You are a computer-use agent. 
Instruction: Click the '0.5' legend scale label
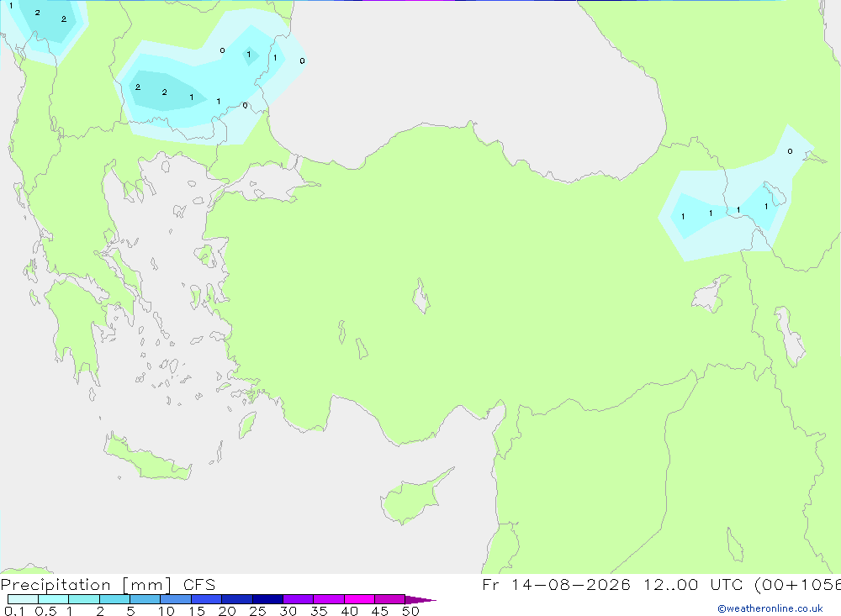[x=45, y=611]
